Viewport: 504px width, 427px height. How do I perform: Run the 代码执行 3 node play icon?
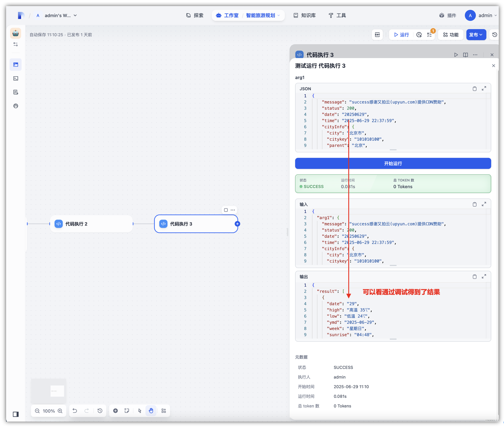[x=456, y=55]
